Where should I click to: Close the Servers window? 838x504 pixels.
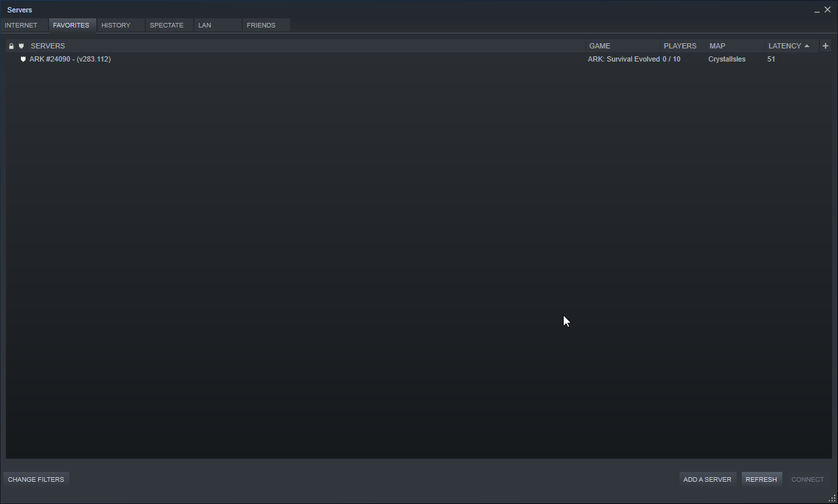(x=828, y=10)
